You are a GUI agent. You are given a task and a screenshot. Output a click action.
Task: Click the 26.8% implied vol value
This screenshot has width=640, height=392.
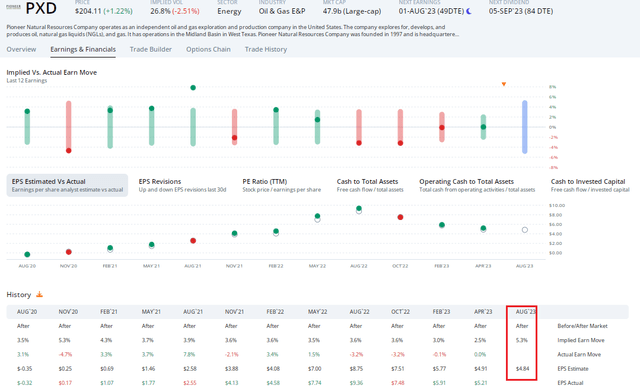pyautogui.click(x=160, y=11)
